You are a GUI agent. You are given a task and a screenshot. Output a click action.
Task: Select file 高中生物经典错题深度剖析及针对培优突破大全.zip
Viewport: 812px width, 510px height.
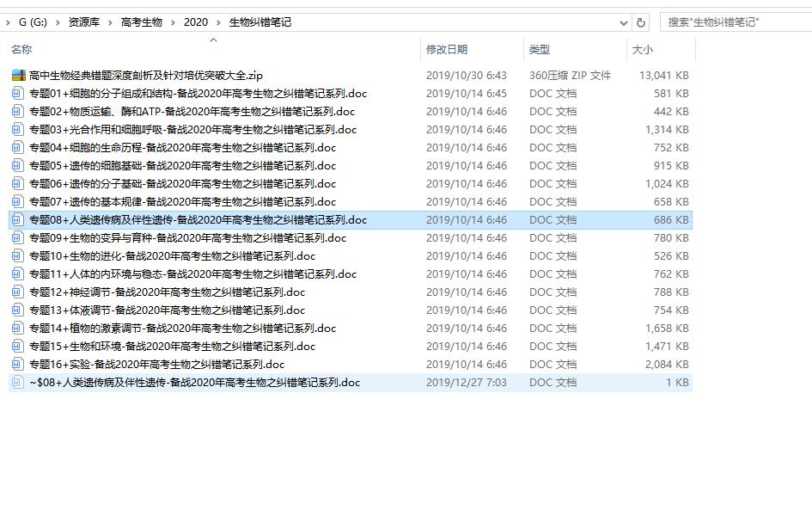tap(146, 75)
